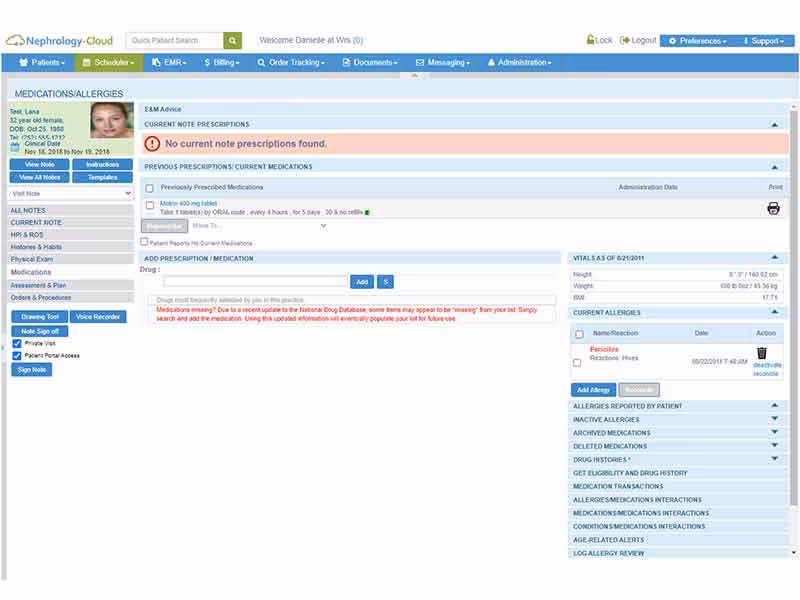
Task: Check Patient Reports No Current Medications
Action: (x=144, y=242)
